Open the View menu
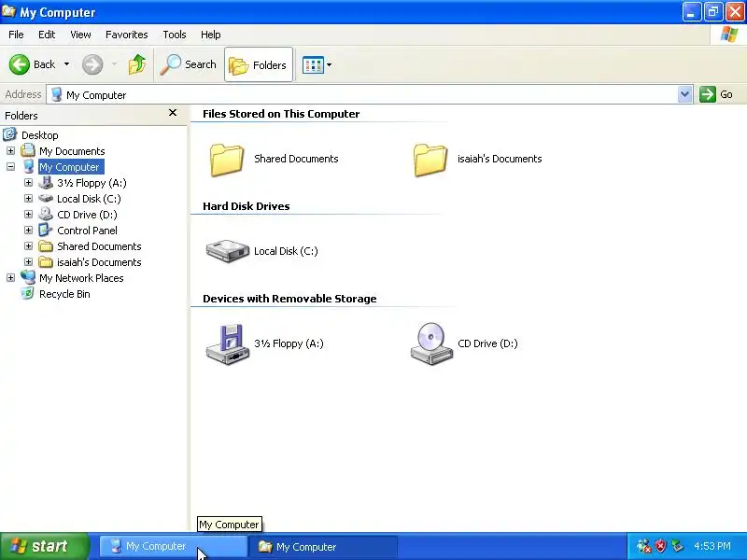Viewport: 747px width, 560px height. 80,35
